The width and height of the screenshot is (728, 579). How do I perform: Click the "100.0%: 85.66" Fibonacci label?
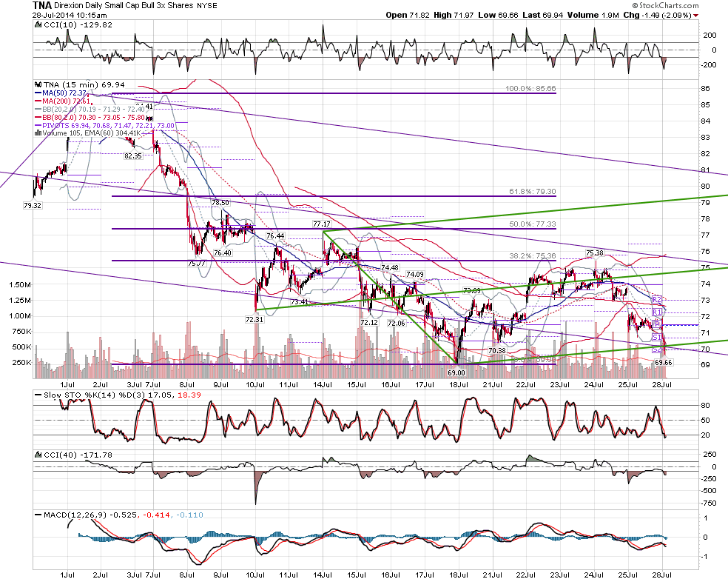pyautogui.click(x=530, y=88)
